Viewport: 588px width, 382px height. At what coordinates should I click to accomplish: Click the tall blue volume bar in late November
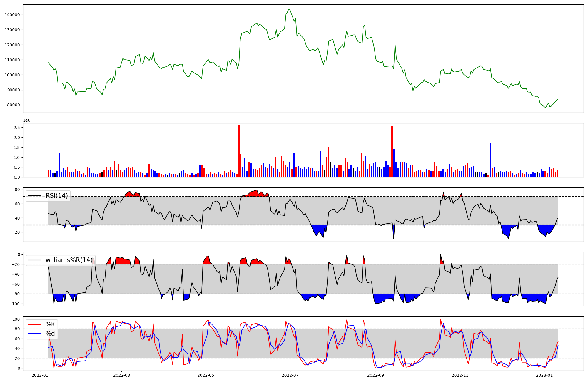pos(490,160)
